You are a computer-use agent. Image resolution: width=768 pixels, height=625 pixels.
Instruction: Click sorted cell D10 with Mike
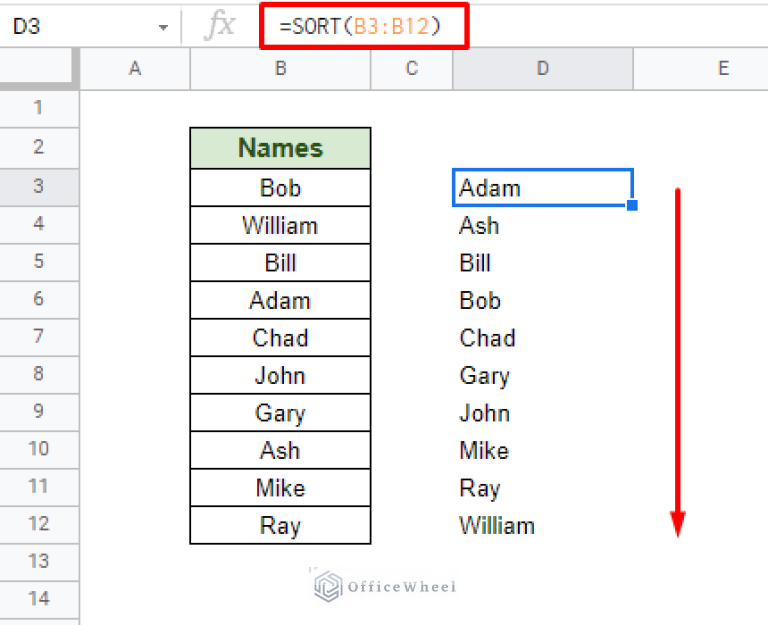click(x=543, y=450)
